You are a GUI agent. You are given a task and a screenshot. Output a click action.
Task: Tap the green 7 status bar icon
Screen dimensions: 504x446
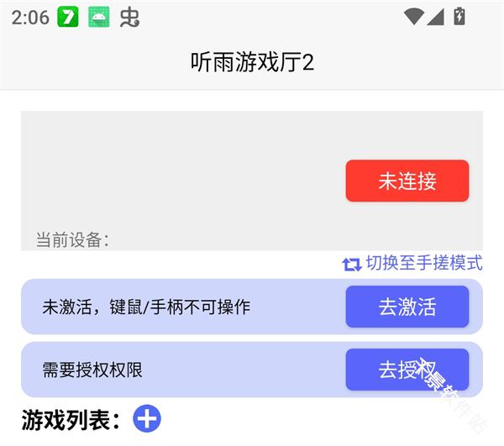click(x=68, y=17)
